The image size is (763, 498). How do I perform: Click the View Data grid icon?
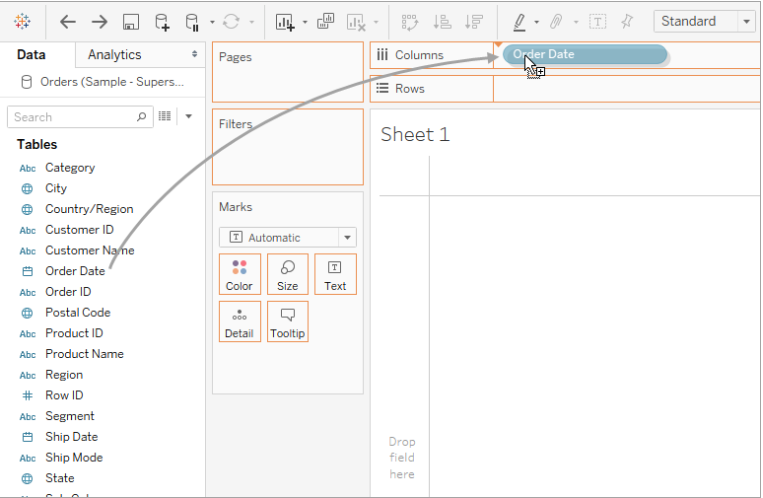[x=165, y=116]
